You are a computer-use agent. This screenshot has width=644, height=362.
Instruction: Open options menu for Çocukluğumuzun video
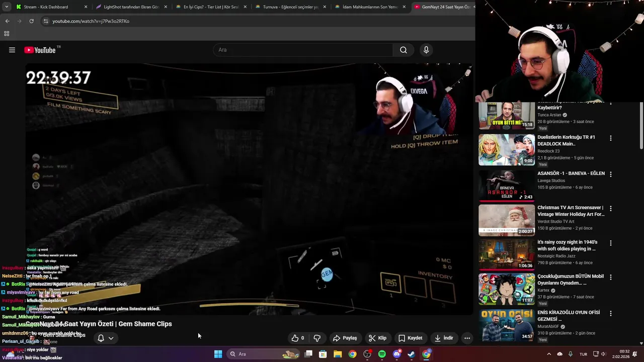[x=611, y=277]
